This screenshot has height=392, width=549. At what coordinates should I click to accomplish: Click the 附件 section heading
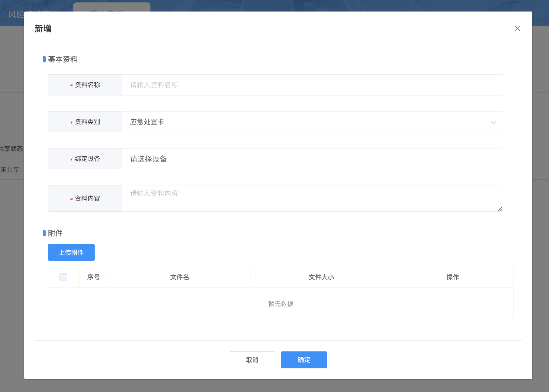(x=55, y=233)
